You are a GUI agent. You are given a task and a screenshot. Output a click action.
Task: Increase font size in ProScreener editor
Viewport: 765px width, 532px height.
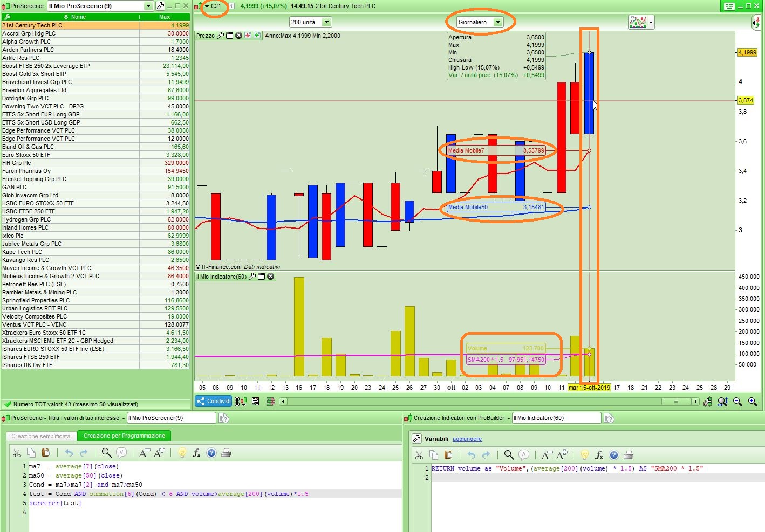159,453
